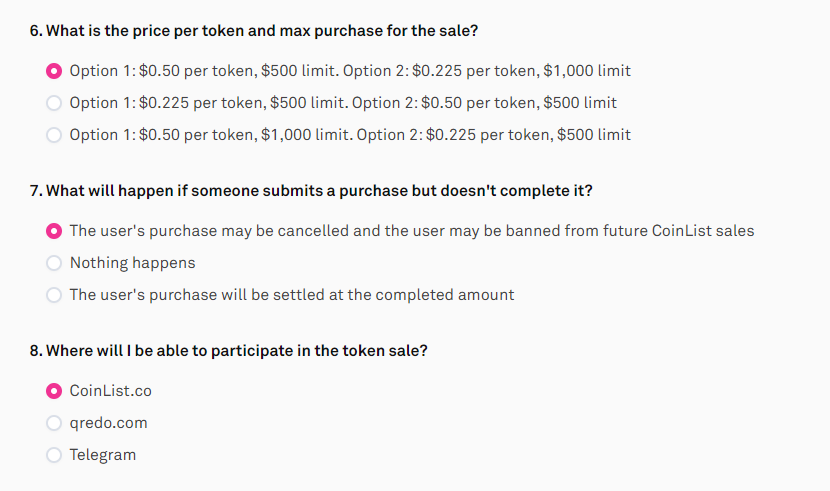Click question 6 heading about price per token

254,31
